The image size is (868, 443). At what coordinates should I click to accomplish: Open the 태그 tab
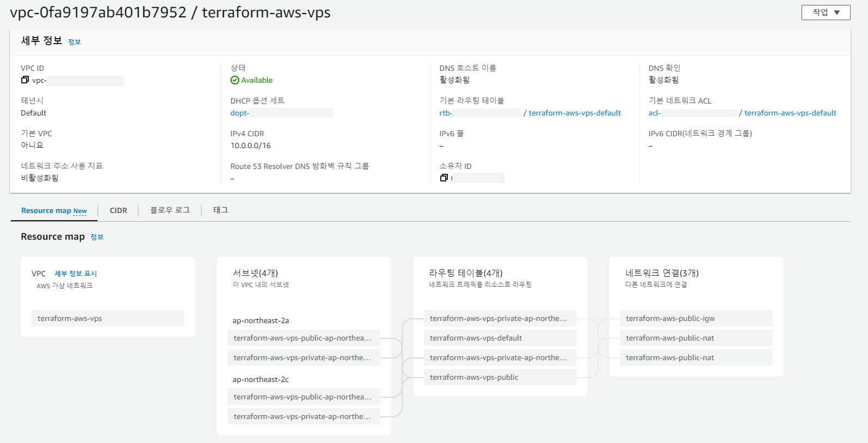[221, 210]
